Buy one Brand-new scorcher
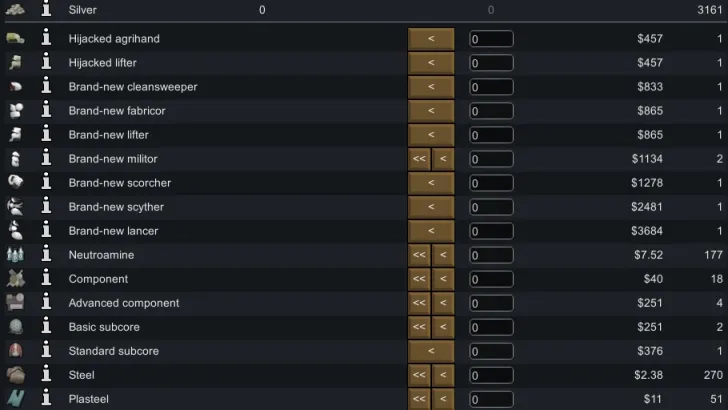The height and width of the screenshot is (410, 728). (x=431, y=183)
